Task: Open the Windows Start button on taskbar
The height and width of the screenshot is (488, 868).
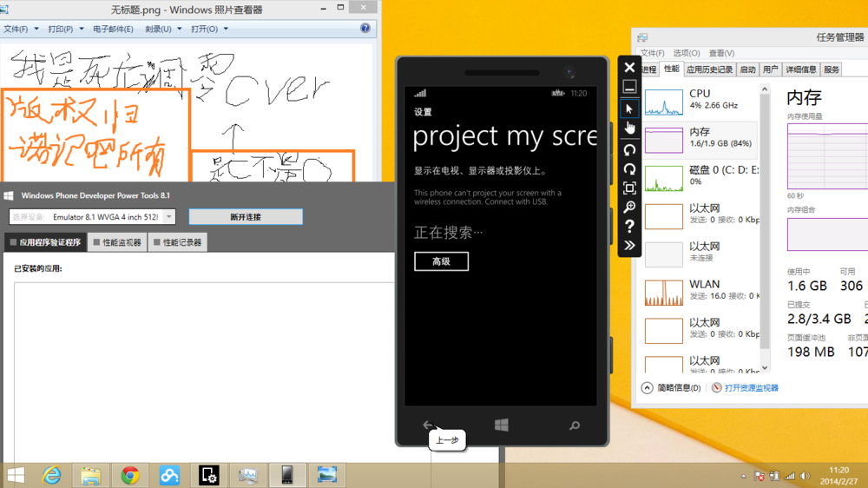Action: tap(16, 475)
